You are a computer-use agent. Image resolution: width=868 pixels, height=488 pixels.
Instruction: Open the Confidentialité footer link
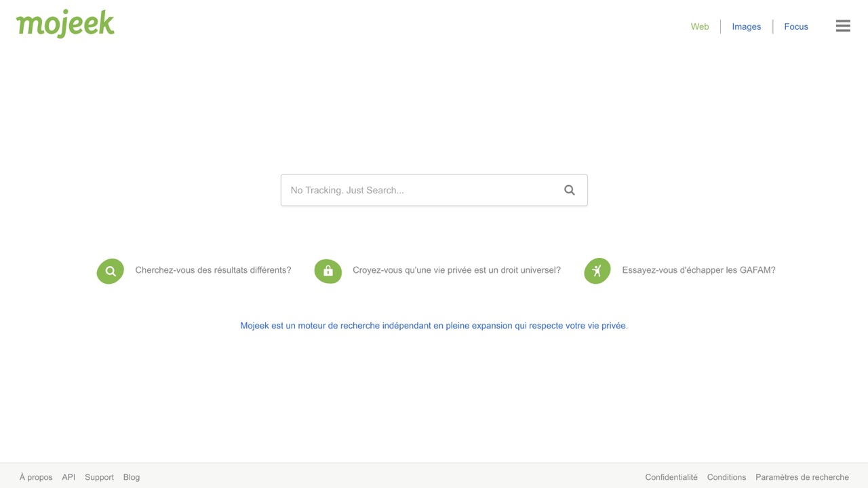point(671,477)
